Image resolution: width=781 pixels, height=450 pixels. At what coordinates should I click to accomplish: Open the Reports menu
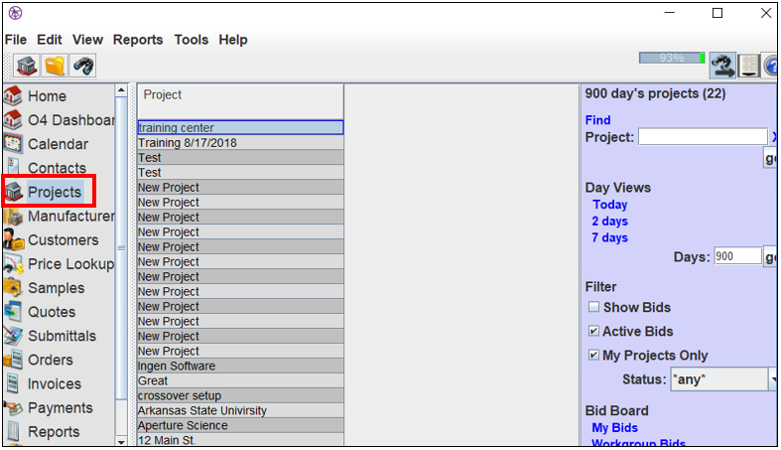(138, 39)
